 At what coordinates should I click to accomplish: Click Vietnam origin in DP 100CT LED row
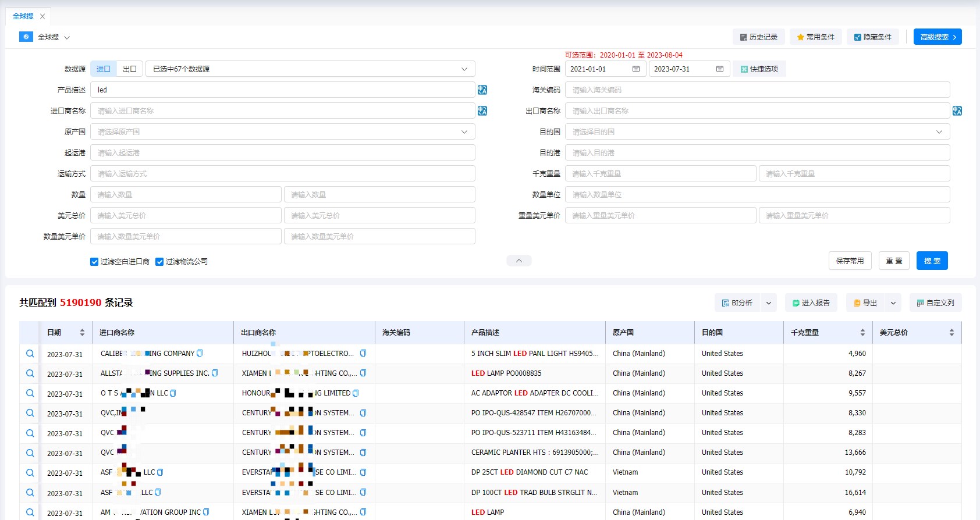coord(626,493)
